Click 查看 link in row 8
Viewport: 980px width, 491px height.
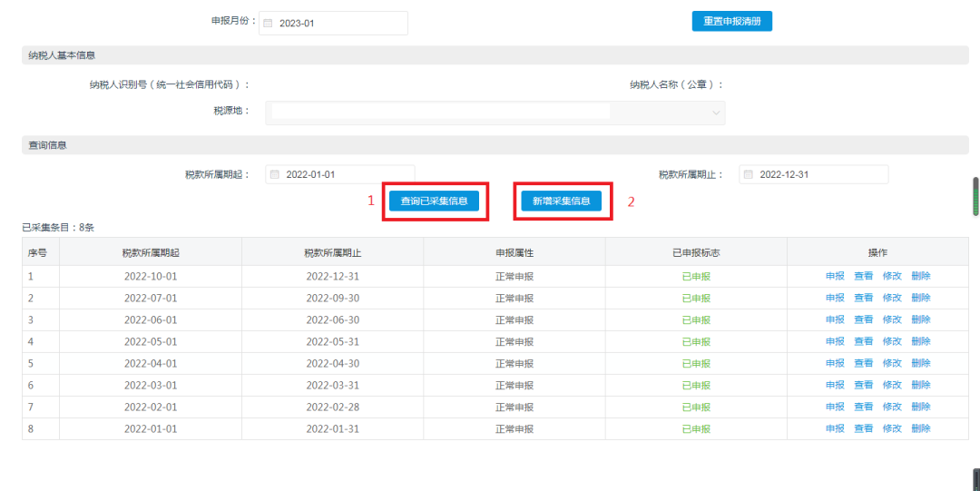pyautogui.click(x=863, y=429)
